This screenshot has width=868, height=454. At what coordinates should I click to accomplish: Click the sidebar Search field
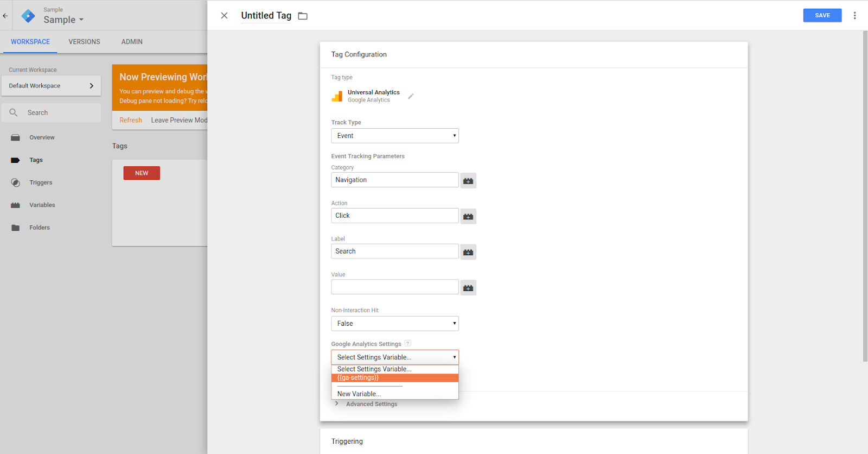tap(51, 112)
